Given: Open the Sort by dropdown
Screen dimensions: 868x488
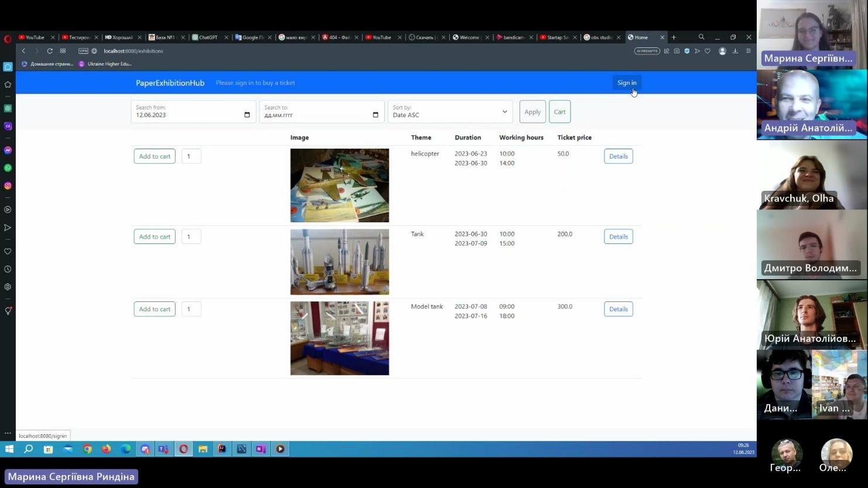Looking at the screenshot, I should click(450, 112).
